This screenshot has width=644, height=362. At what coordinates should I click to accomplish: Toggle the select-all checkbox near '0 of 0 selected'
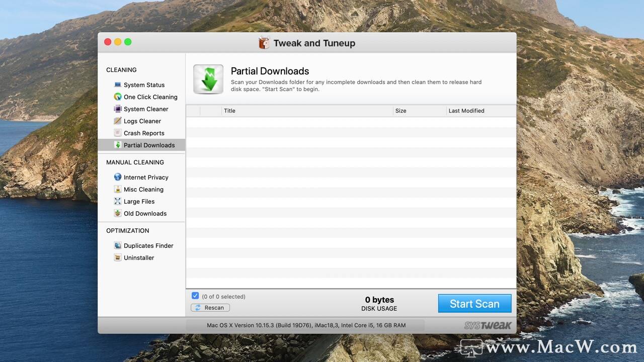point(195,296)
